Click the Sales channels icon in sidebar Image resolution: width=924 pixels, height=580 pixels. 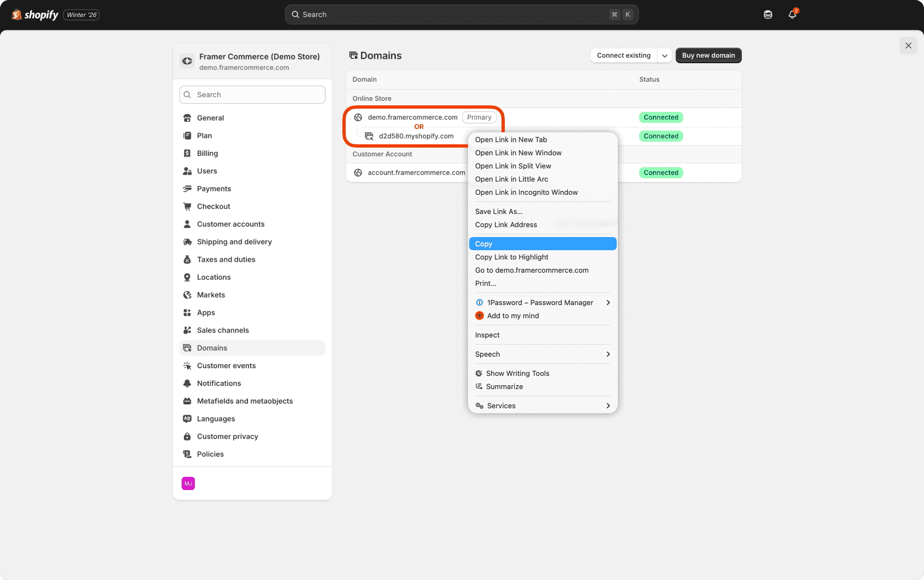coord(187,330)
